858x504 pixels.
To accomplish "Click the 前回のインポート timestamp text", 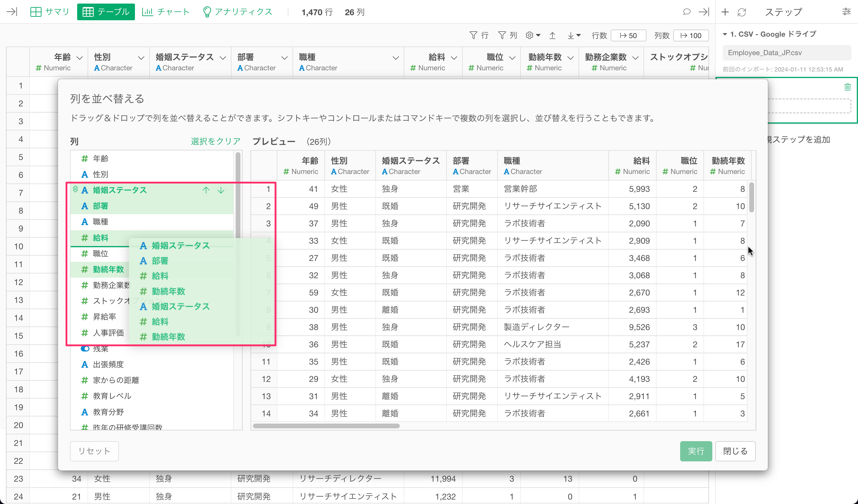I will pyautogui.click(x=783, y=69).
